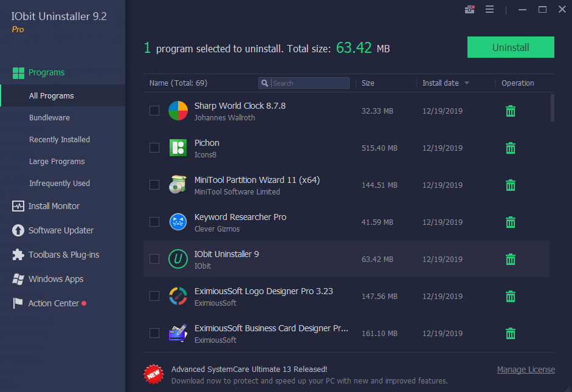This screenshot has width=572, height=392.
Task: Click Advanced SystemCare Ultimate 13 Released notice
Action: pyautogui.click(x=249, y=369)
